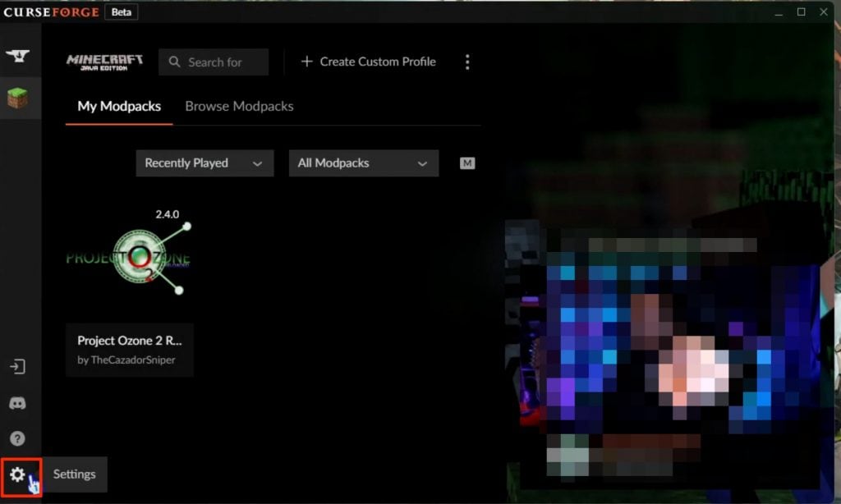Expand the Recently Played sort dropdown
Image resolution: width=841 pixels, height=504 pixels.
pos(205,163)
